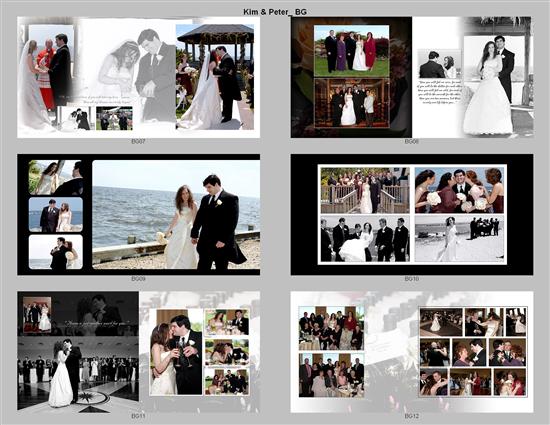Open the BG08 album spread thumbnail

[412, 77]
